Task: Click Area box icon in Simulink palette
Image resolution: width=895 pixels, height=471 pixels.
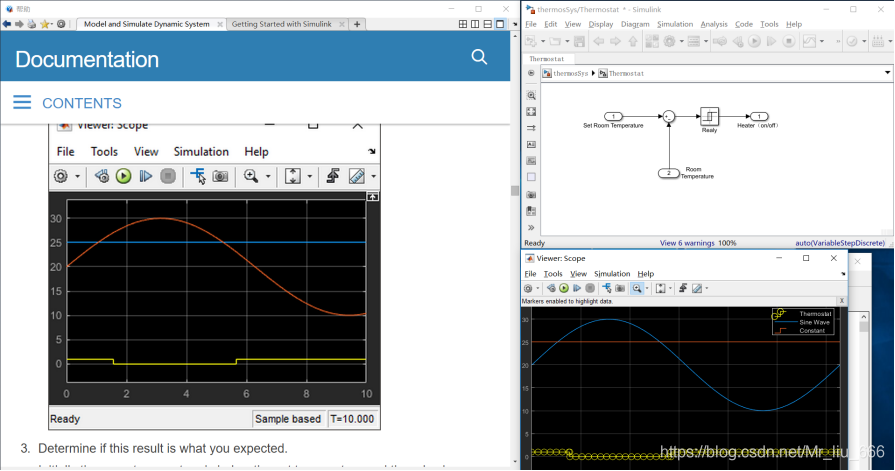Action: coord(531,177)
